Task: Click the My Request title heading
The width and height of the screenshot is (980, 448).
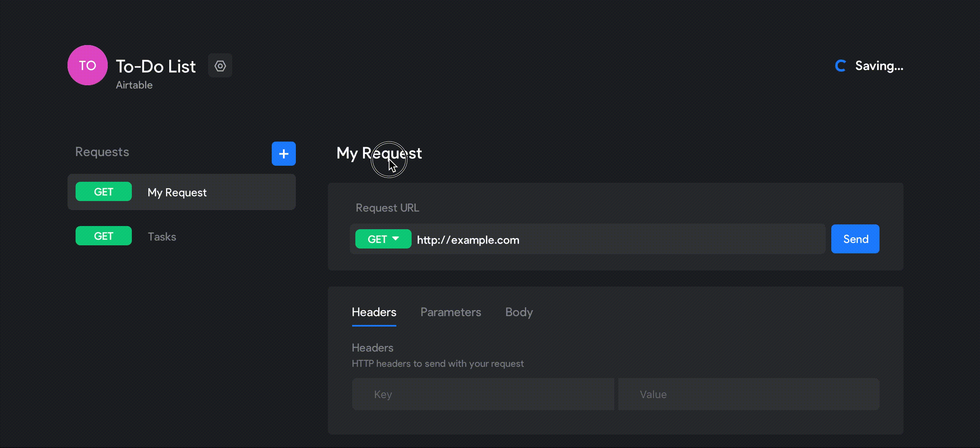Action: point(379,153)
